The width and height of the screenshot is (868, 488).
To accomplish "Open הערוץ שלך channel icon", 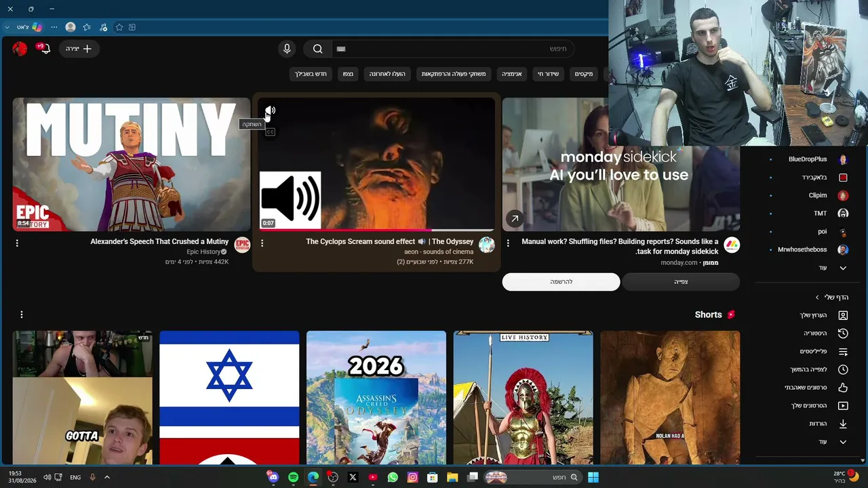I will pyautogui.click(x=843, y=315).
